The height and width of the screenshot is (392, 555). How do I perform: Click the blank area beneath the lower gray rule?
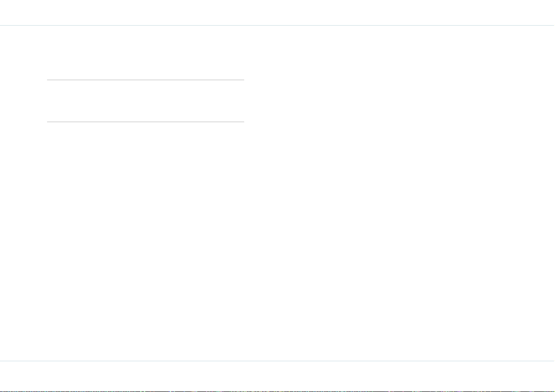click(x=145, y=241)
